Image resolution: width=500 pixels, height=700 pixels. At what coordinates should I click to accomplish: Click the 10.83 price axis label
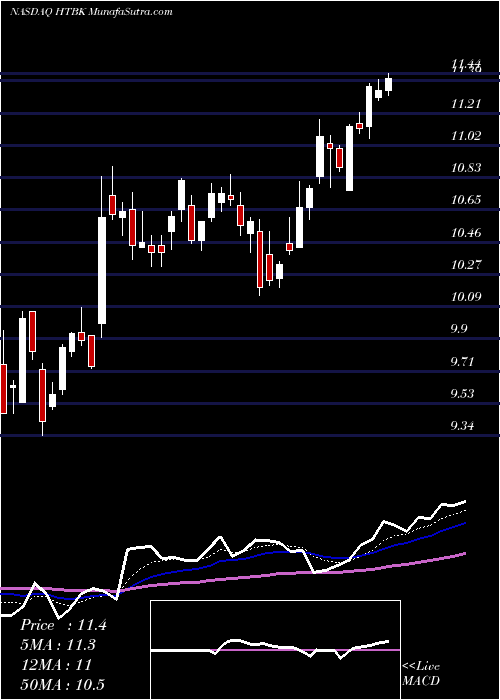(466, 168)
